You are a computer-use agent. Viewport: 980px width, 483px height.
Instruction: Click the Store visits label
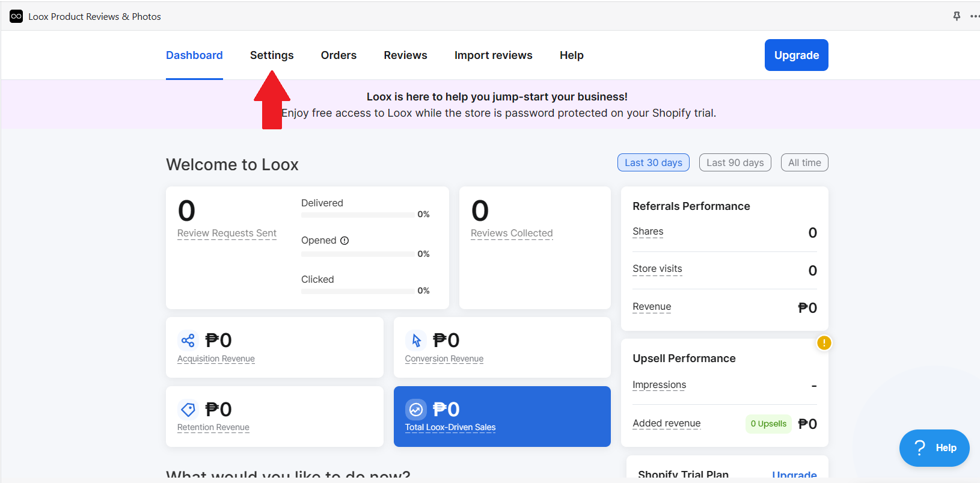click(658, 269)
